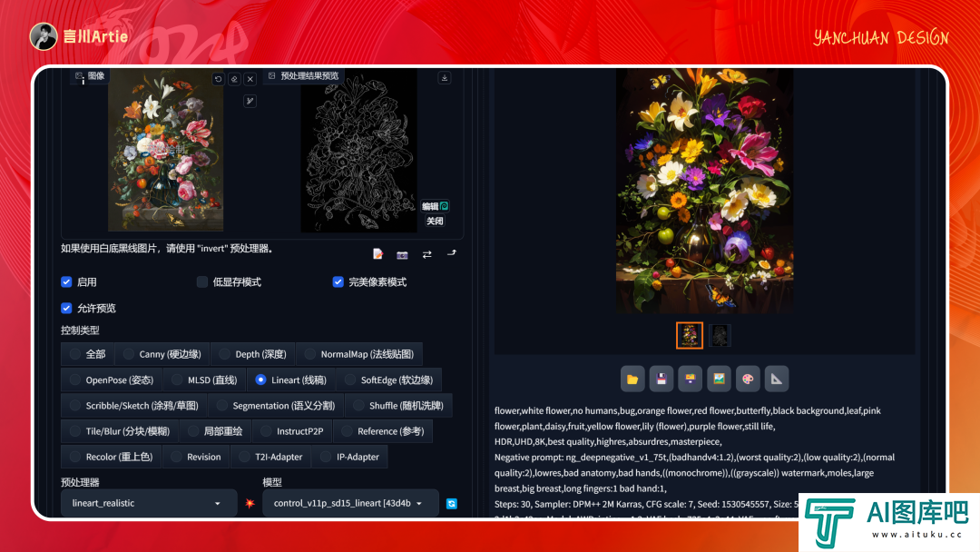Select the colorful flower result thumbnail
Image resolution: width=980 pixels, height=552 pixels.
click(690, 336)
